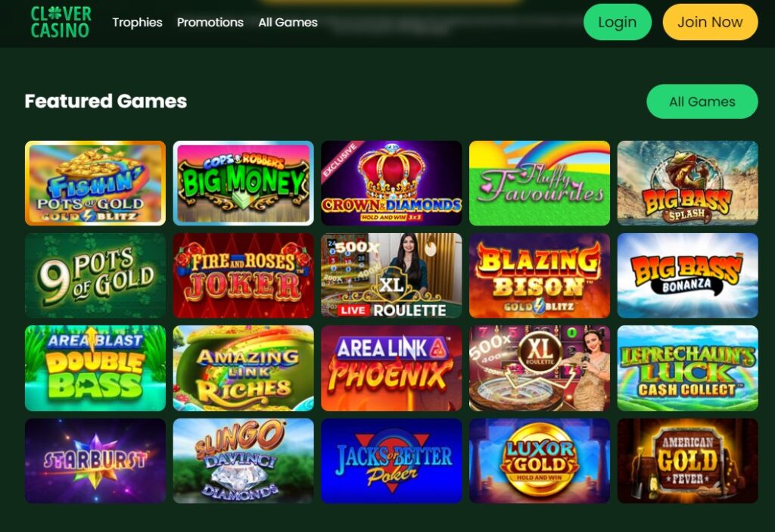This screenshot has height=532, width=775.
Task: Play 9 Pots of Gold slot
Action: [95, 275]
